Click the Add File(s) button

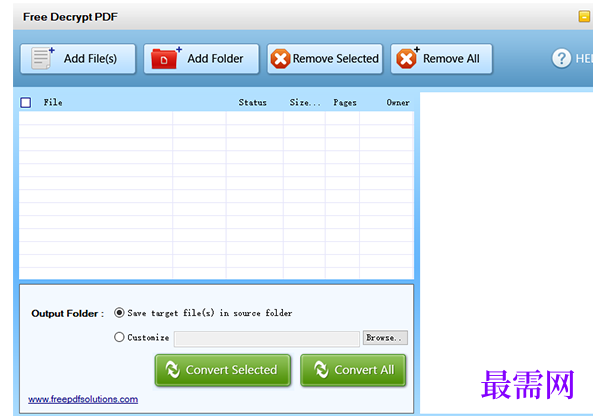78,59
